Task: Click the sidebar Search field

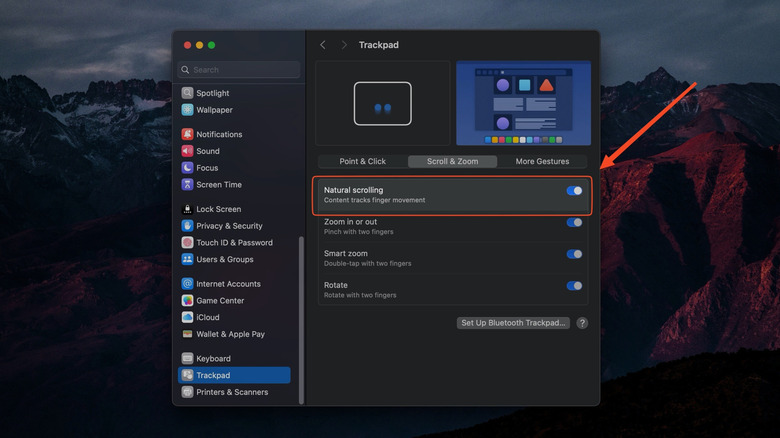Action: point(239,70)
